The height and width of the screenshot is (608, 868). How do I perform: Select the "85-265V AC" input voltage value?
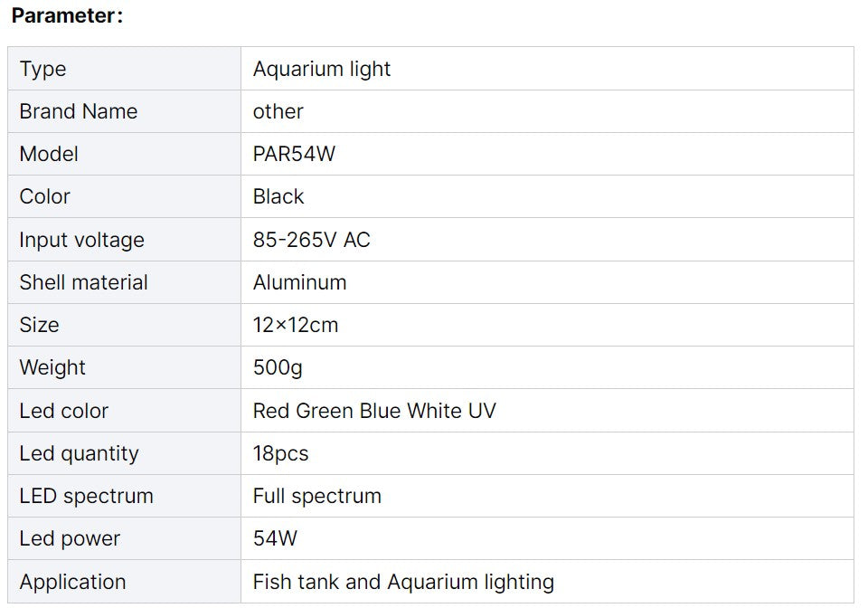[312, 240]
